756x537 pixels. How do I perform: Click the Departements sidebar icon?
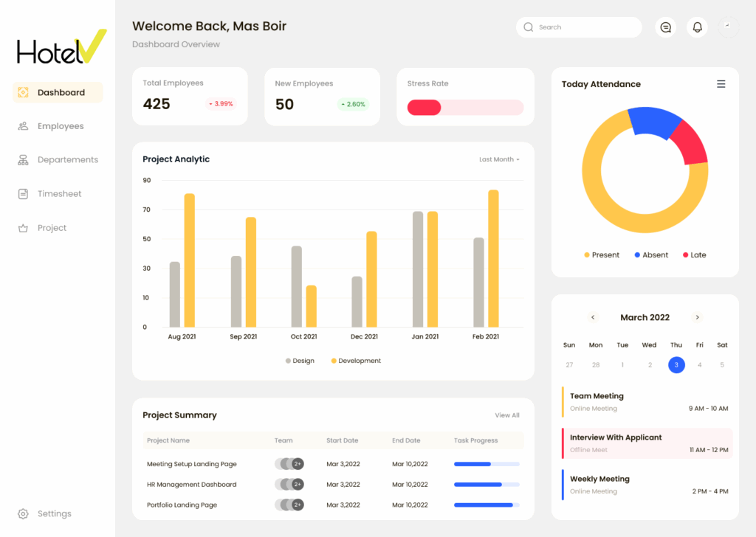[x=23, y=160]
